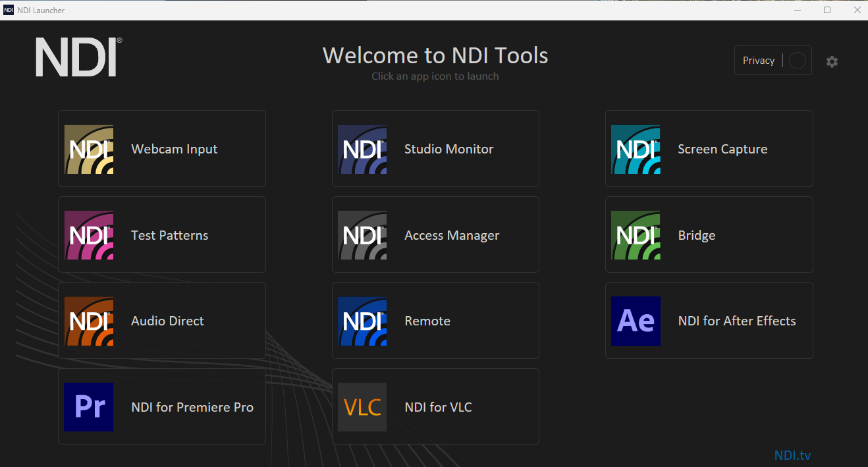The width and height of the screenshot is (868, 467).
Task: Open the After Effects Ae icon
Action: (636, 321)
